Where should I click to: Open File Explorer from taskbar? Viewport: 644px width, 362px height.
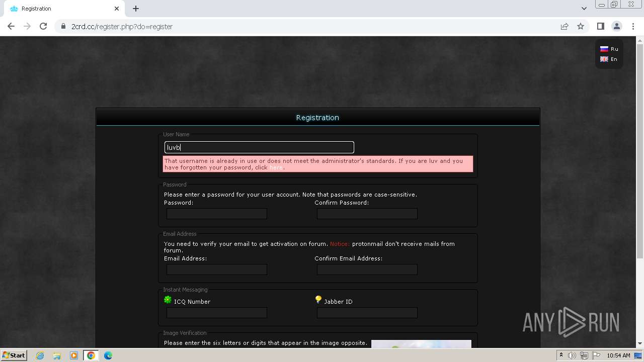coord(57,355)
